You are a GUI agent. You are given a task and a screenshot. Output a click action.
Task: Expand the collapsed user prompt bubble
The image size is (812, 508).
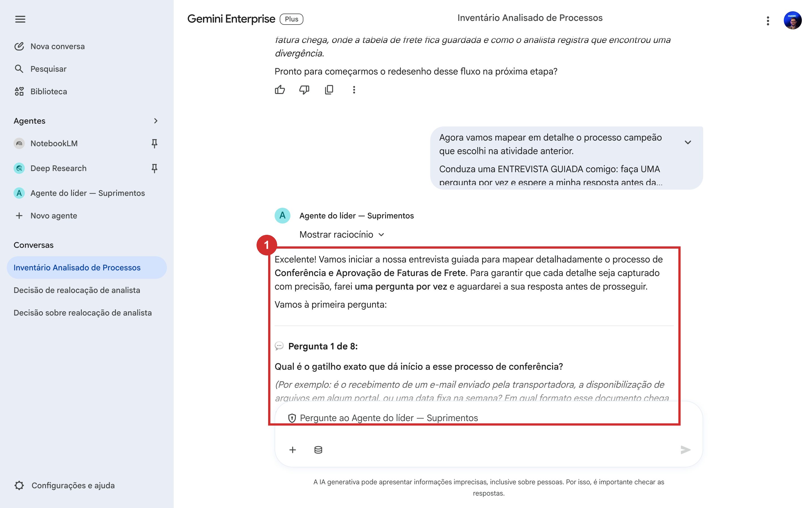click(688, 143)
